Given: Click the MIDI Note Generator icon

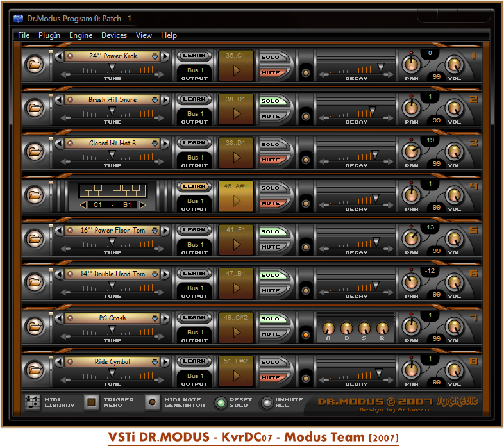Looking at the screenshot, I should [x=152, y=402].
